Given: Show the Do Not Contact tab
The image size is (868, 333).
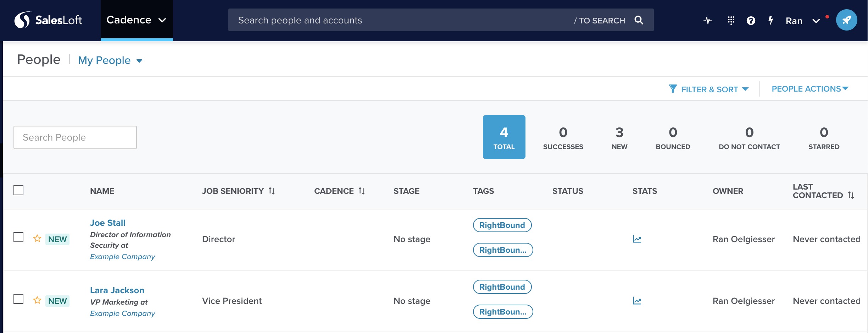Looking at the screenshot, I should 749,138.
